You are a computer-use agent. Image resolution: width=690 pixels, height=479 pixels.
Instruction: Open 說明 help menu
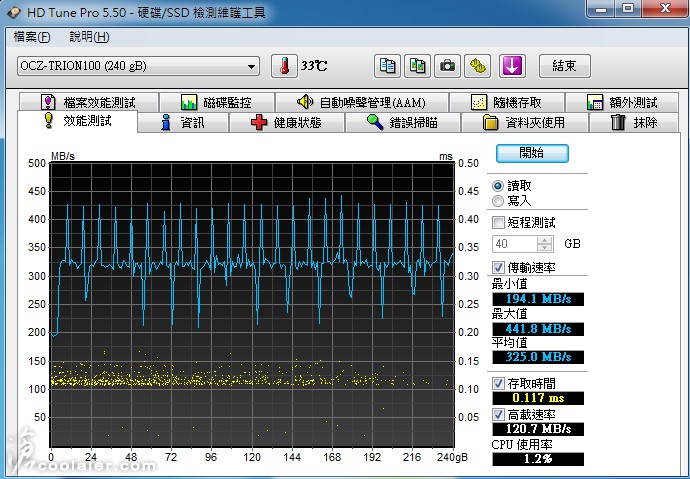point(89,37)
